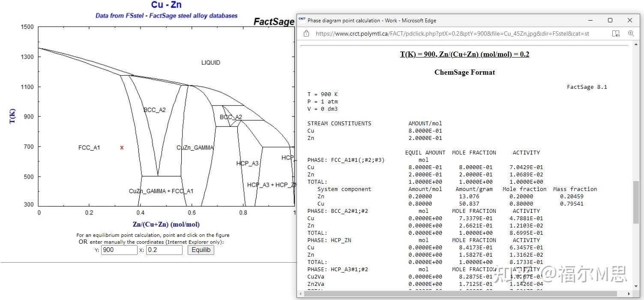Click the Zn/(Cu+Zn) x-axis label
The width and height of the screenshot is (644, 300).
point(166,224)
